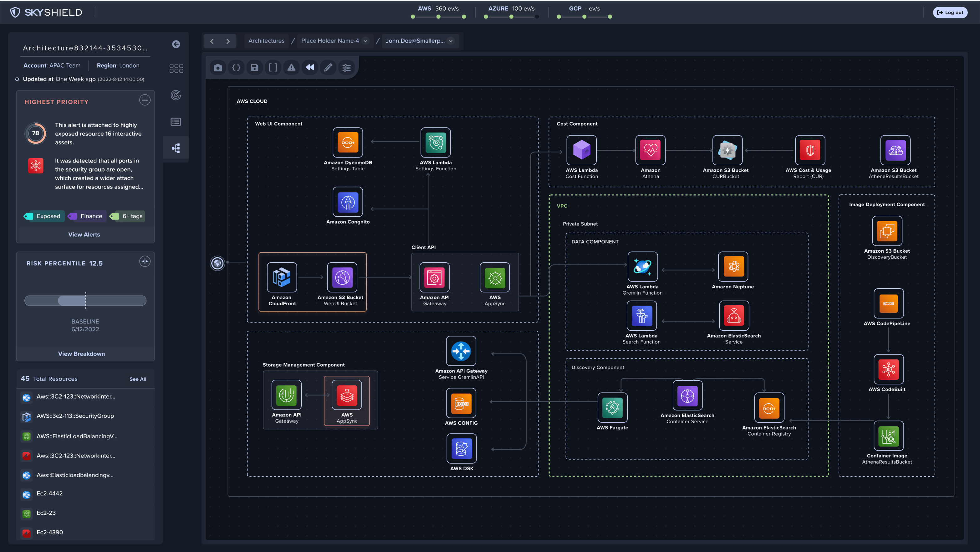View warnings via the alert triangle icon
Viewport: 980px width, 552px height.
coord(291,67)
